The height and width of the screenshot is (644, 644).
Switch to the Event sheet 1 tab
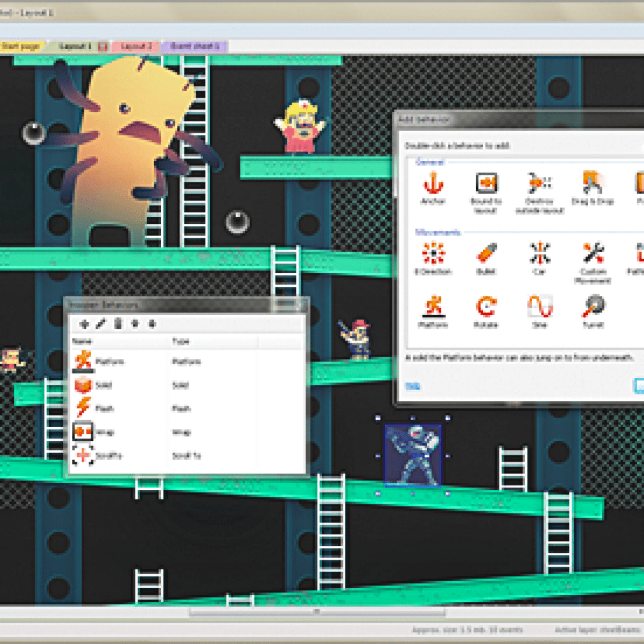[x=194, y=47]
